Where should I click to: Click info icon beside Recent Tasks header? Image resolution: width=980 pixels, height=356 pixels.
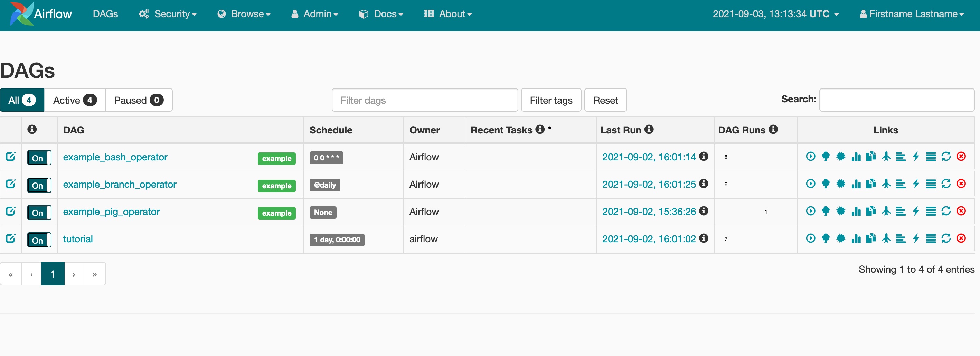tap(540, 129)
